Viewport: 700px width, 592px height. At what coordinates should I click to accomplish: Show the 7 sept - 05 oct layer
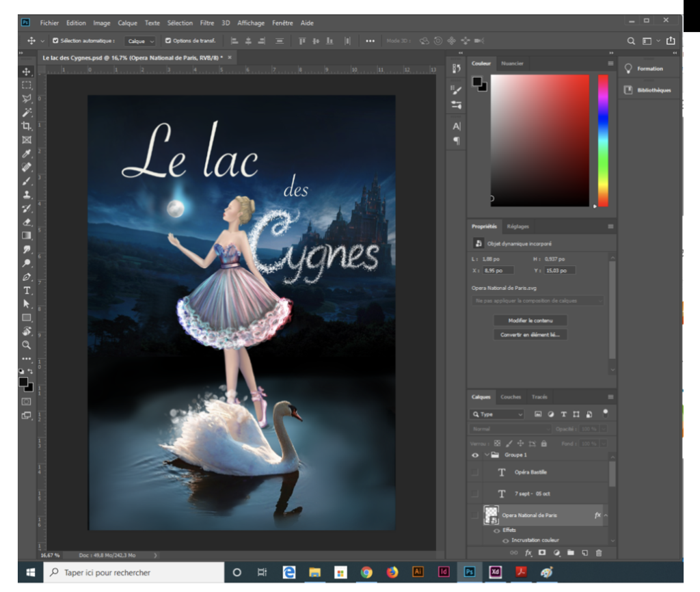pyautogui.click(x=475, y=494)
